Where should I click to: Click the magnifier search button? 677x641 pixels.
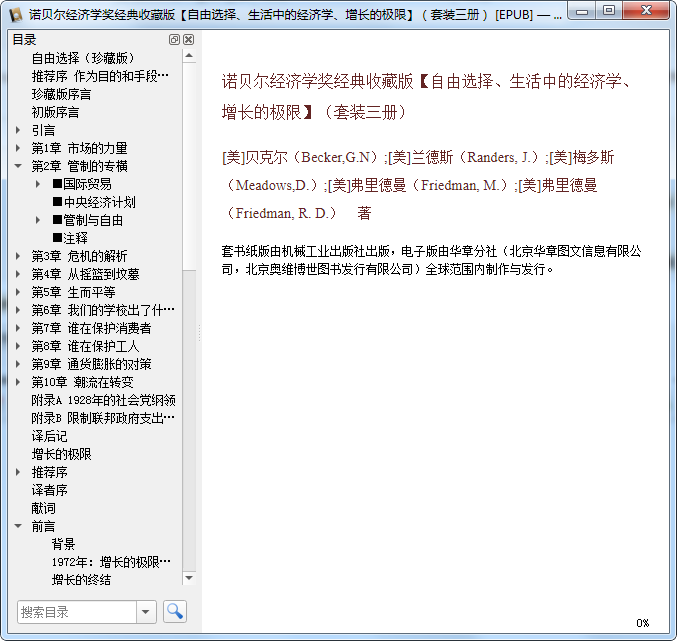click(175, 611)
